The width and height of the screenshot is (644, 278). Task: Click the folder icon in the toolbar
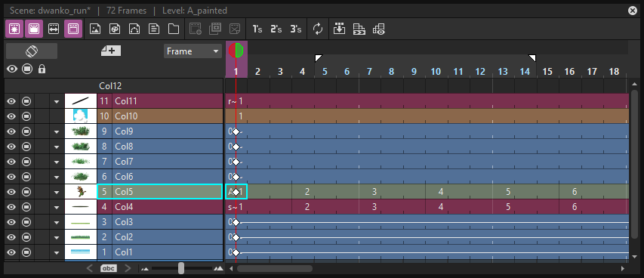[174, 29]
